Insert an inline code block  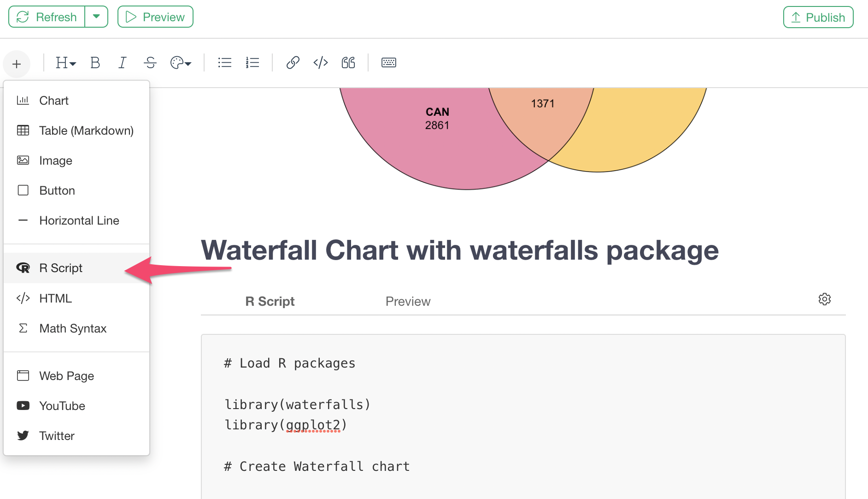(321, 63)
